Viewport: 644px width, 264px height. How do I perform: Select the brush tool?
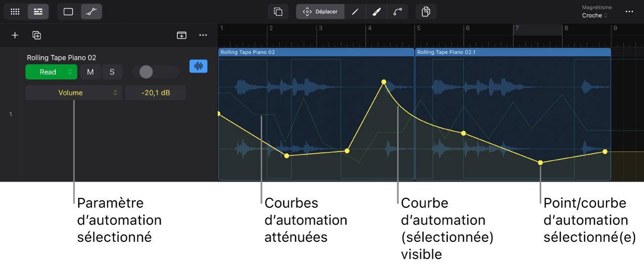[376, 11]
